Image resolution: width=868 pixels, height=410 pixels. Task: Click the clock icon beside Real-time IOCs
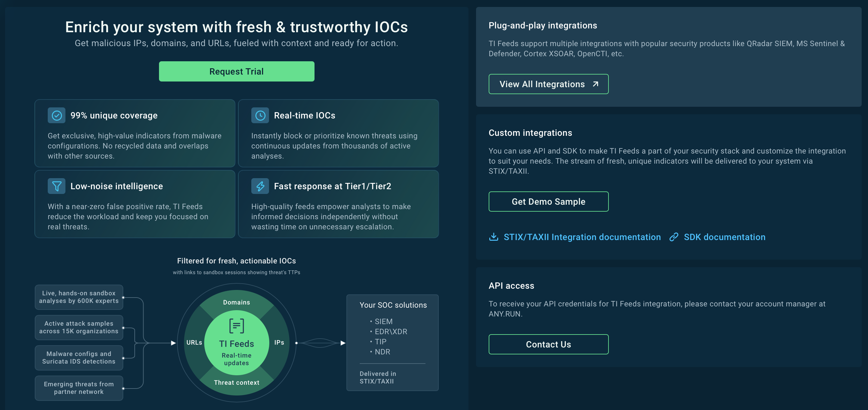click(x=260, y=116)
